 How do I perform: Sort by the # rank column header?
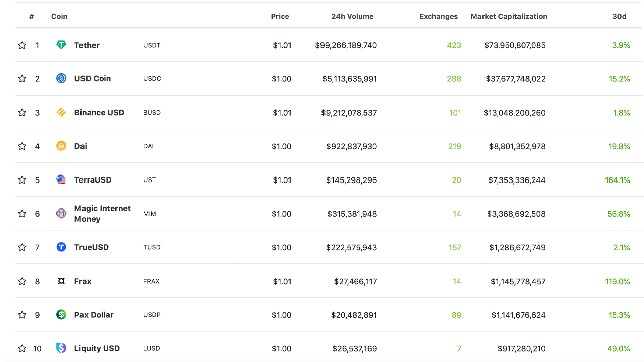[32, 16]
